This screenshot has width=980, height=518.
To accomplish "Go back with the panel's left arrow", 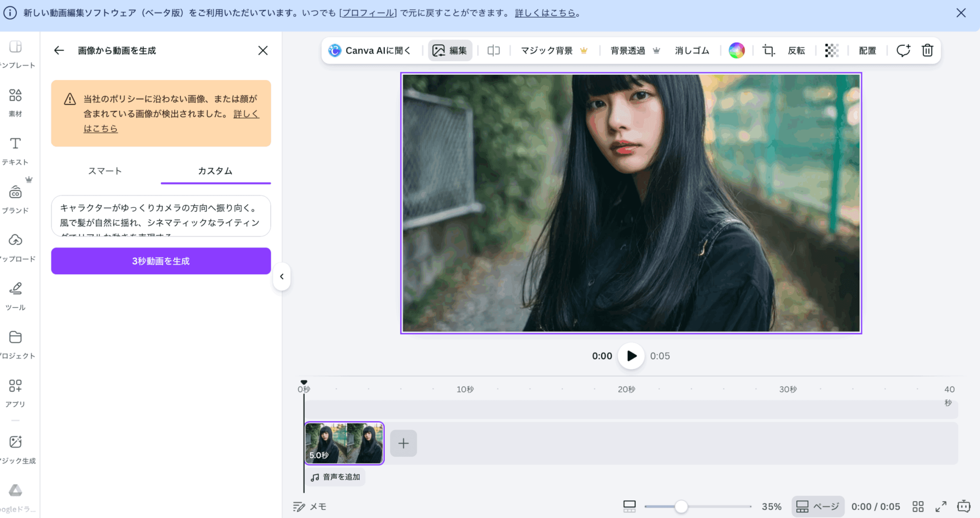I will point(59,50).
